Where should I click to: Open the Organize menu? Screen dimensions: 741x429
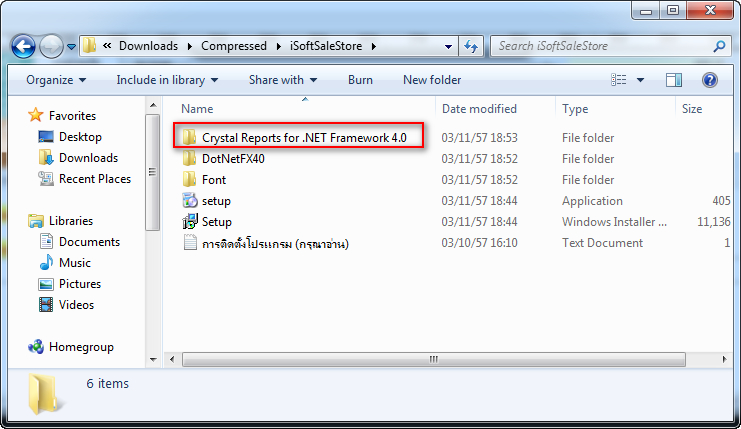[56, 80]
